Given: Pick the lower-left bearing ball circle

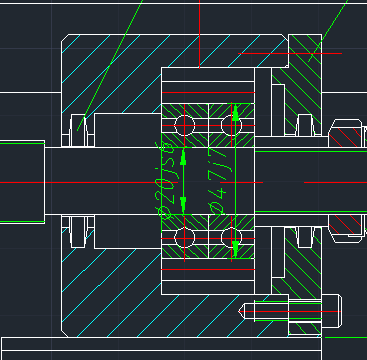Looking at the screenshot, I should 185,238.
